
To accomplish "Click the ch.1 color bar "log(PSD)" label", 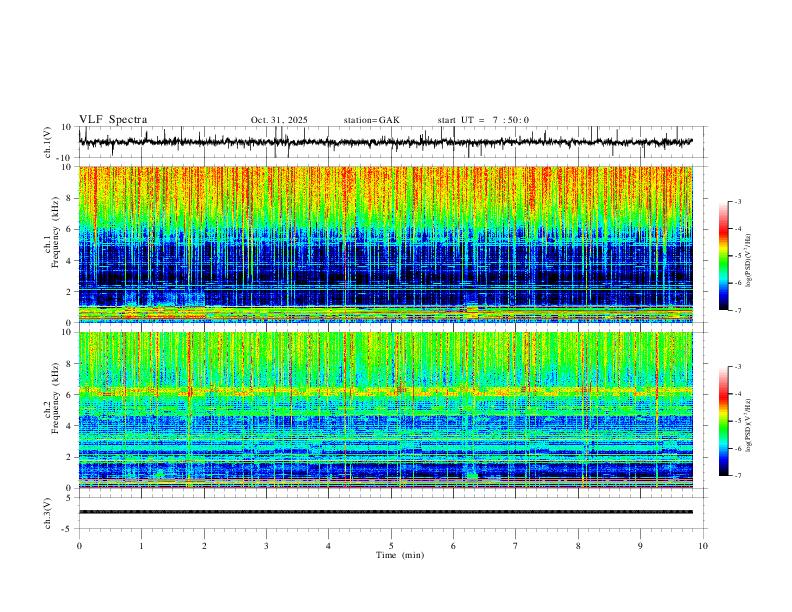I will point(749,261).
